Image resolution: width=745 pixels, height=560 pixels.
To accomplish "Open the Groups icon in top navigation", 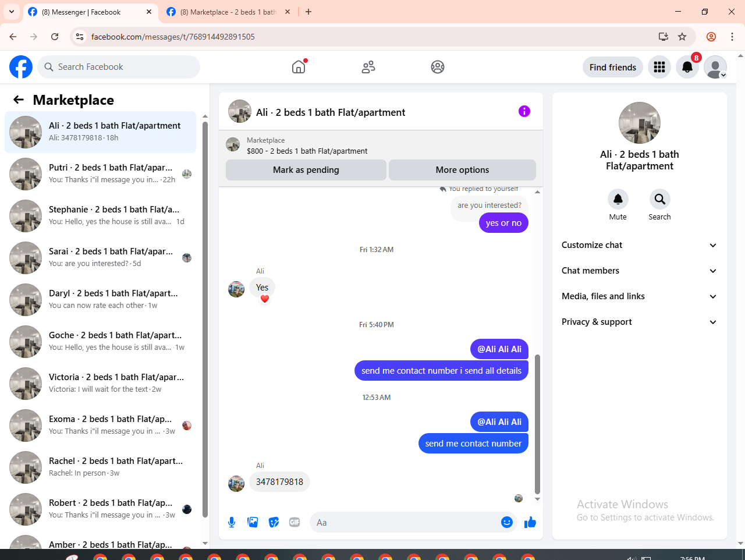I will pyautogui.click(x=438, y=67).
